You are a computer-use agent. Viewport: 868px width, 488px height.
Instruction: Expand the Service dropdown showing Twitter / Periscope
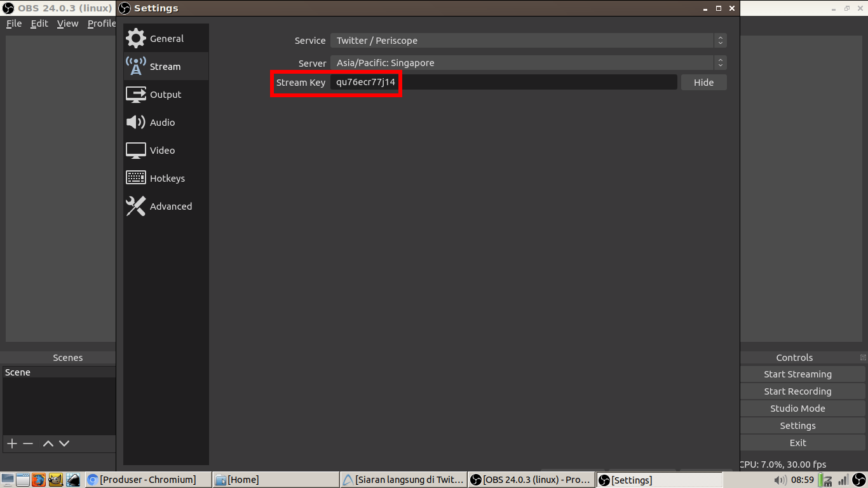click(x=528, y=41)
